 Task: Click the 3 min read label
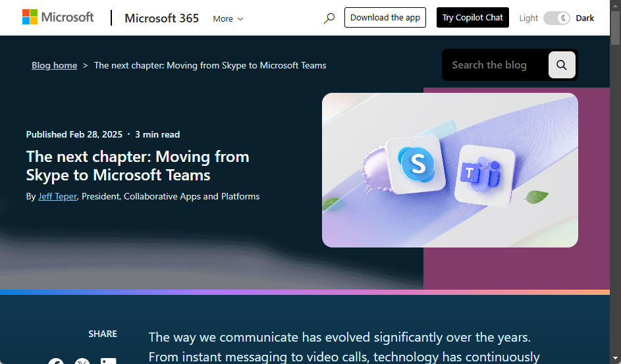[x=157, y=134]
